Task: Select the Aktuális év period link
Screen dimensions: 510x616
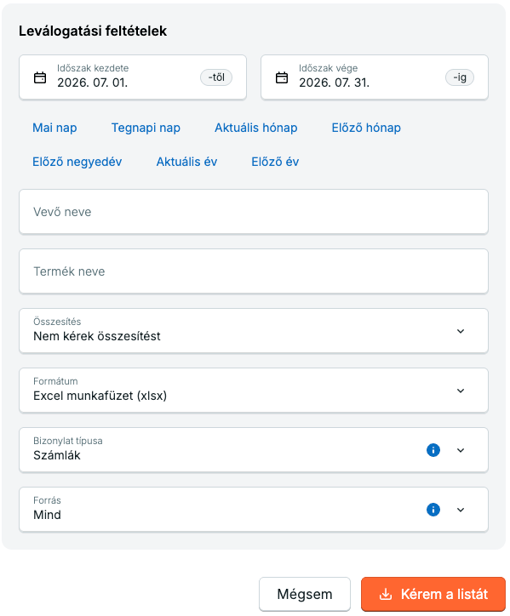Action: (187, 161)
